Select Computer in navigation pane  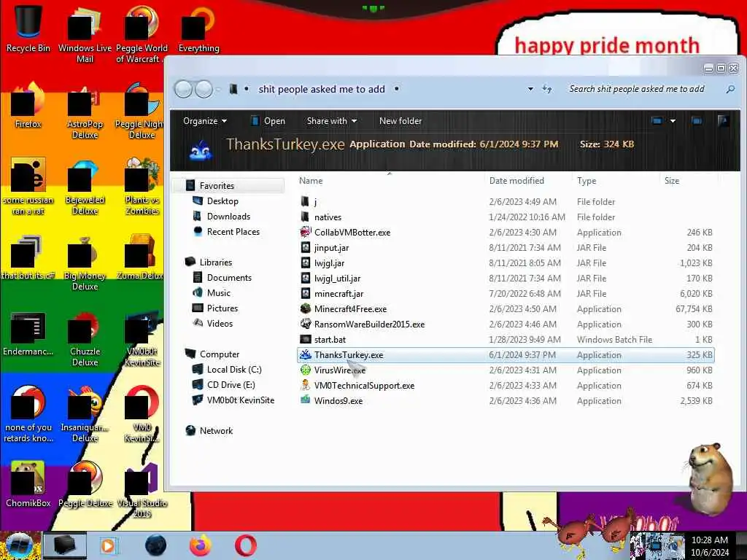pos(220,354)
